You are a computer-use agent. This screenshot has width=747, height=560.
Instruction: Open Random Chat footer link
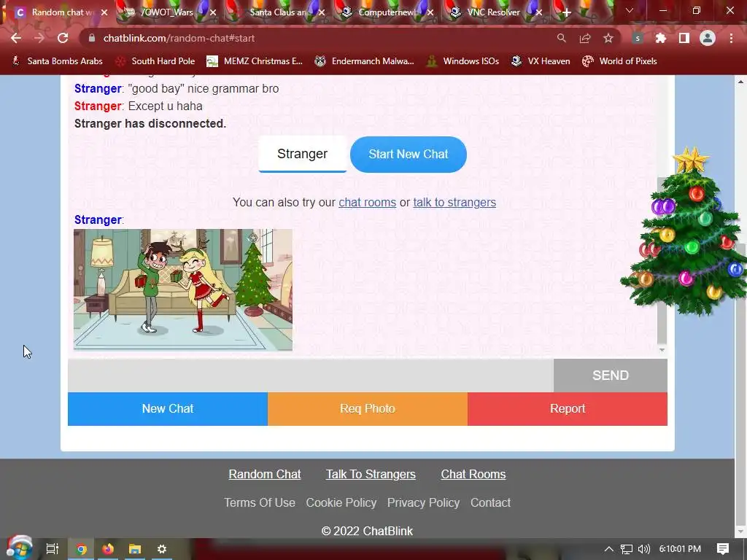pos(264,474)
